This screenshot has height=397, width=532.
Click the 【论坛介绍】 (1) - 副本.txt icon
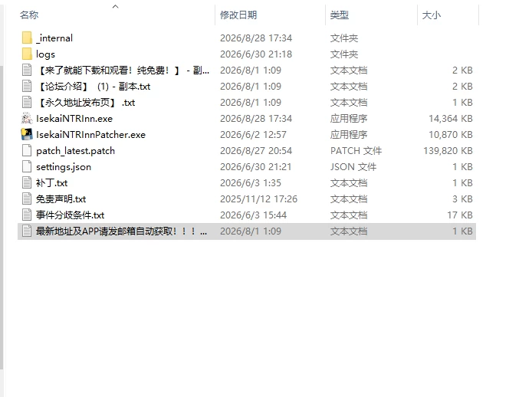pos(27,86)
